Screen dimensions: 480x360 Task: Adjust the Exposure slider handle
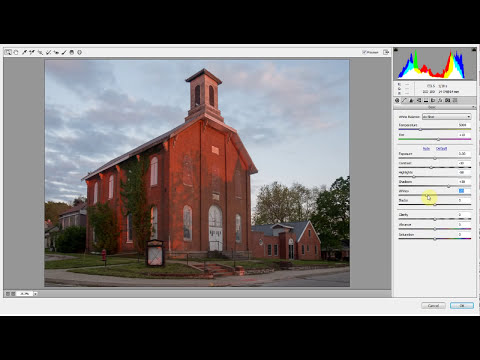pos(435,158)
